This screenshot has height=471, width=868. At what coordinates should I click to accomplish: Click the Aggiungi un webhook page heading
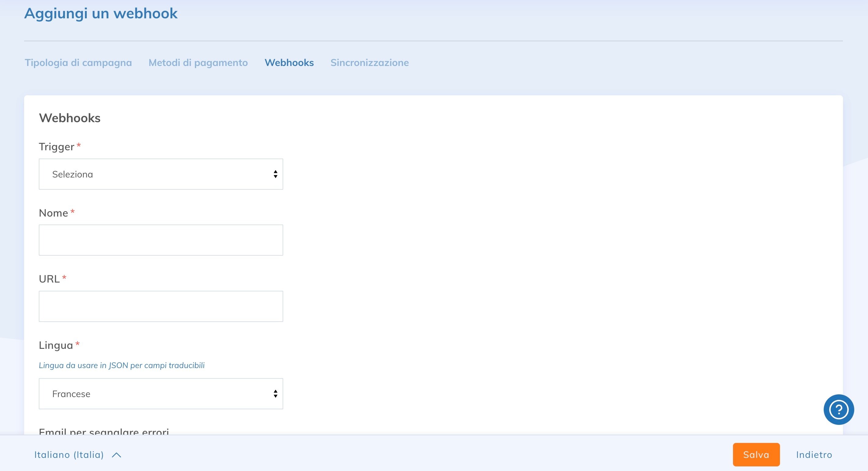pyautogui.click(x=101, y=13)
